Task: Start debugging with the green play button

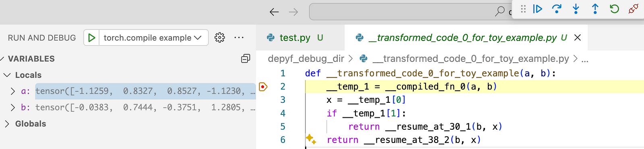Action: (x=92, y=38)
